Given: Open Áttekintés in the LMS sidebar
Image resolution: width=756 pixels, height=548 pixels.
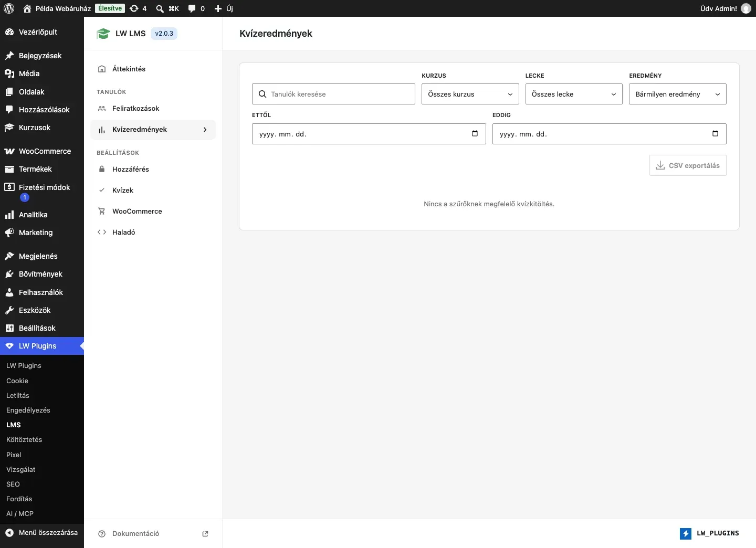Looking at the screenshot, I should (x=153, y=69).
